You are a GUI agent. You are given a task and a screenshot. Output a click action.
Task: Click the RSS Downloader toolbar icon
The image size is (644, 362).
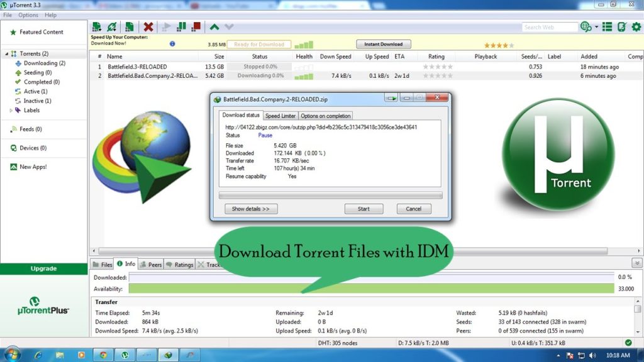[x=608, y=26]
